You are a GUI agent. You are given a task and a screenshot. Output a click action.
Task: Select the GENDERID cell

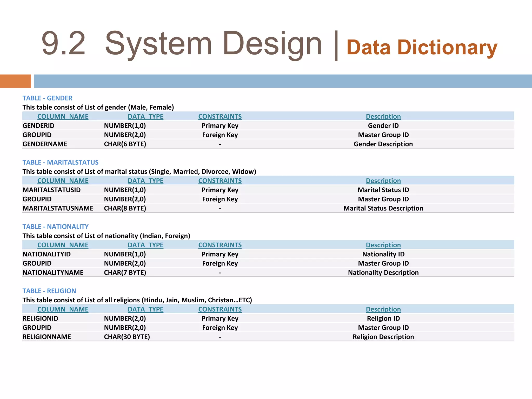click(38, 126)
